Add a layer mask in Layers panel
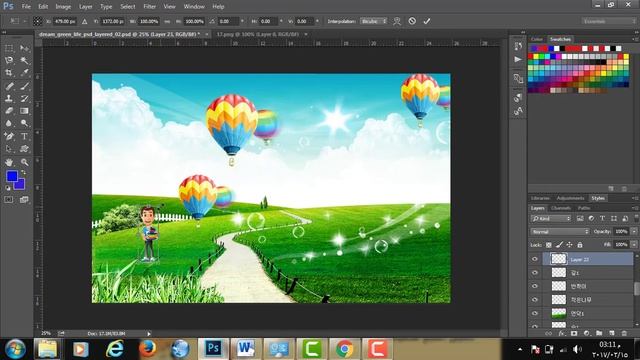 (x=574, y=333)
